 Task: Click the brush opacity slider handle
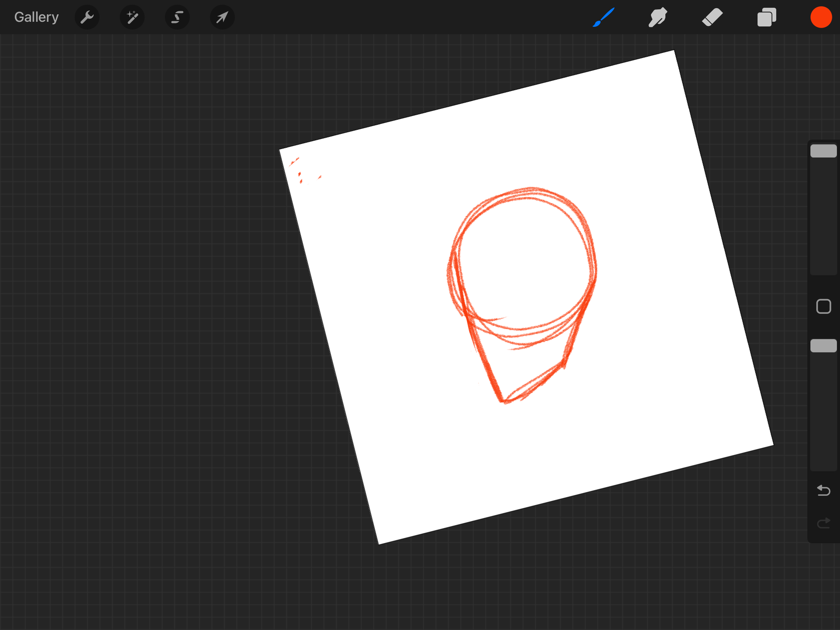pyautogui.click(x=823, y=346)
